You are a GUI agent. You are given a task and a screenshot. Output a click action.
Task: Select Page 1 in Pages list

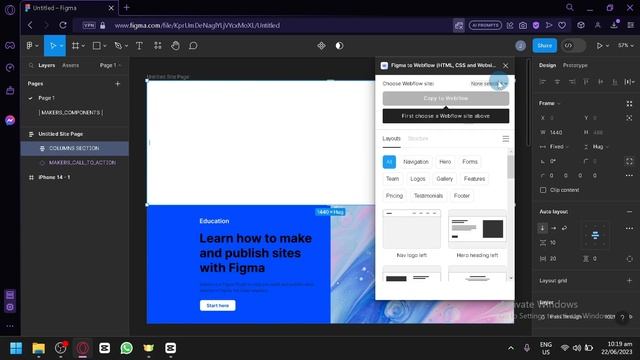point(46,98)
